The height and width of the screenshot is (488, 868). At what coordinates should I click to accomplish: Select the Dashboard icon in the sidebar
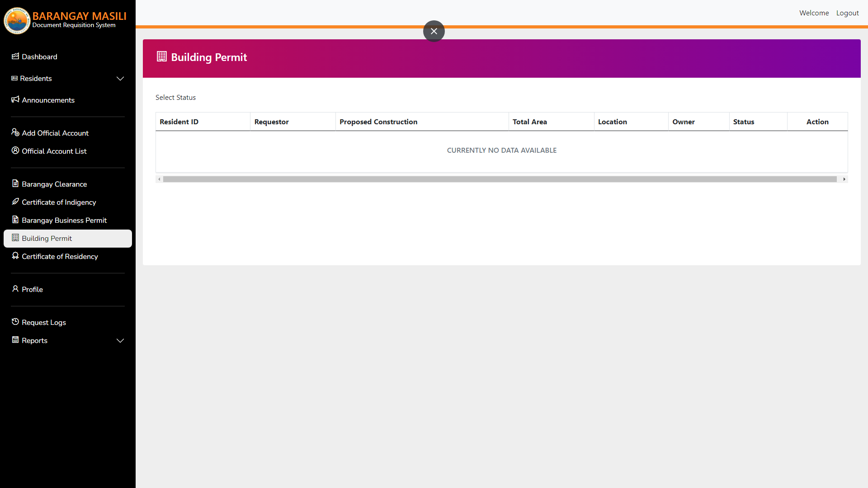click(x=15, y=56)
